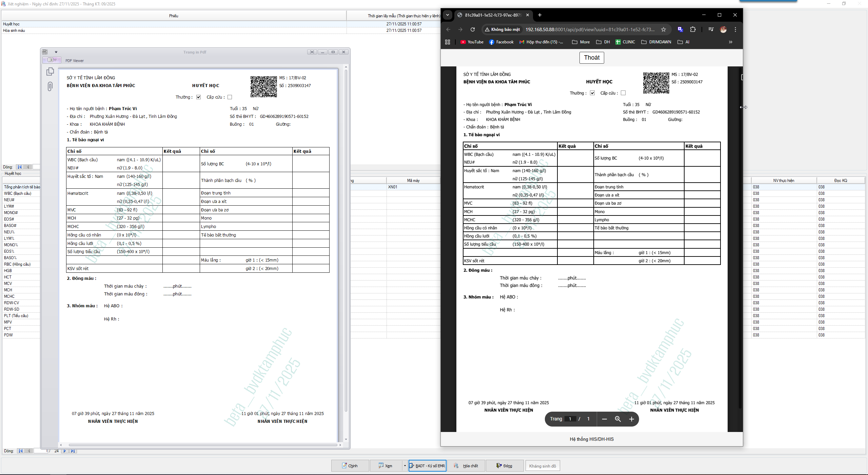This screenshot has height=475, width=868.
Task: Select the Hóa sinh máu row
Action: click(x=14, y=30)
